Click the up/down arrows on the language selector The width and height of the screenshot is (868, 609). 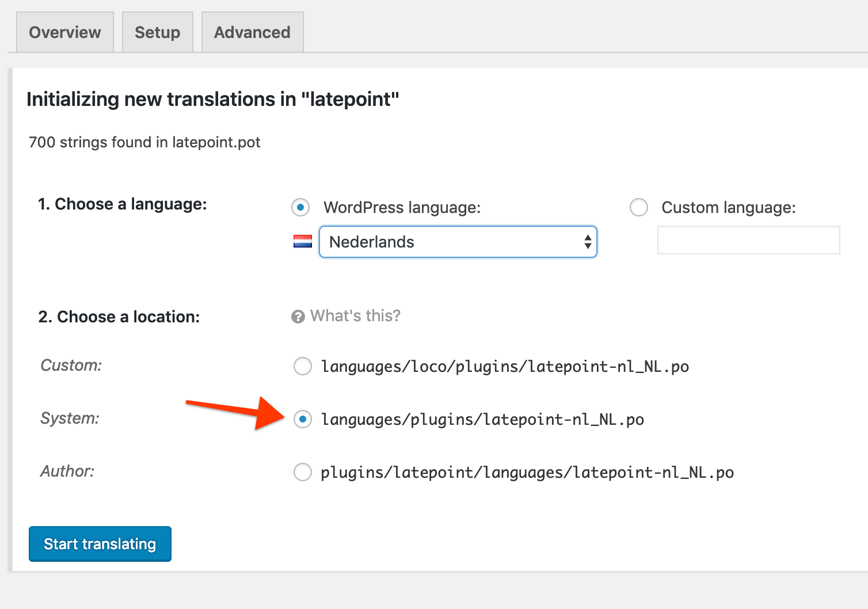pos(588,242)
